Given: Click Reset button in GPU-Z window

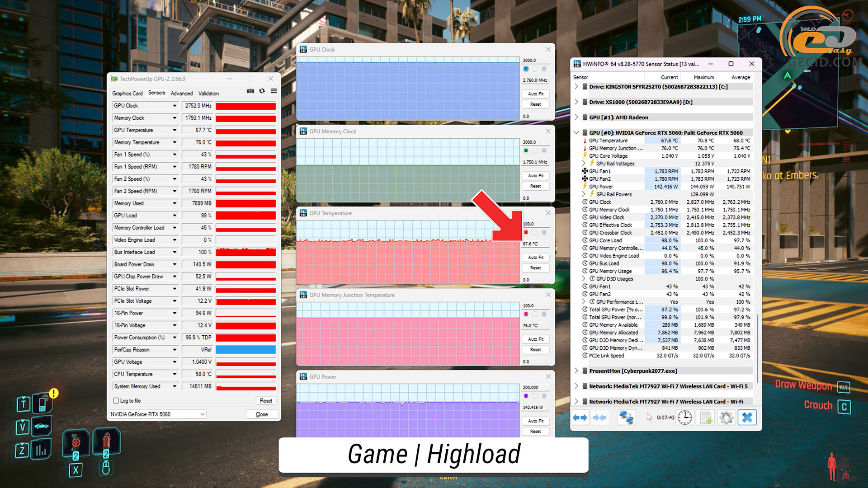Looking at the screenshot, I should tap(266, 401).
